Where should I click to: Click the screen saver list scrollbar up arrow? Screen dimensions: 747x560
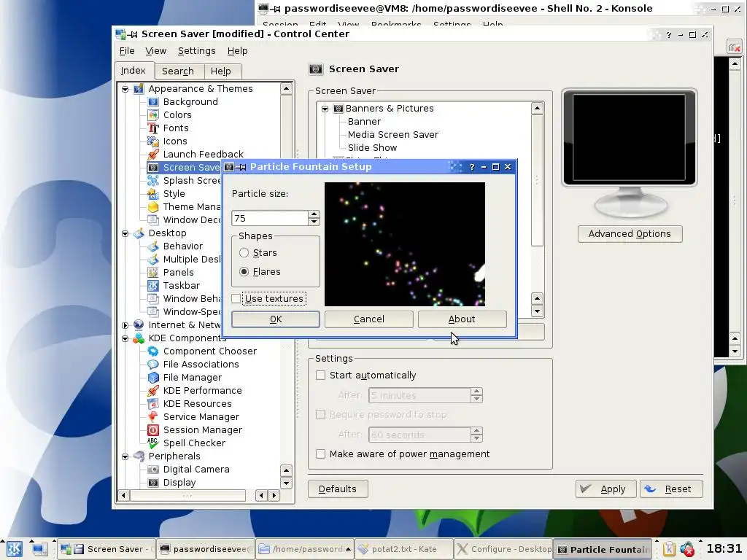tap(537, 109)
